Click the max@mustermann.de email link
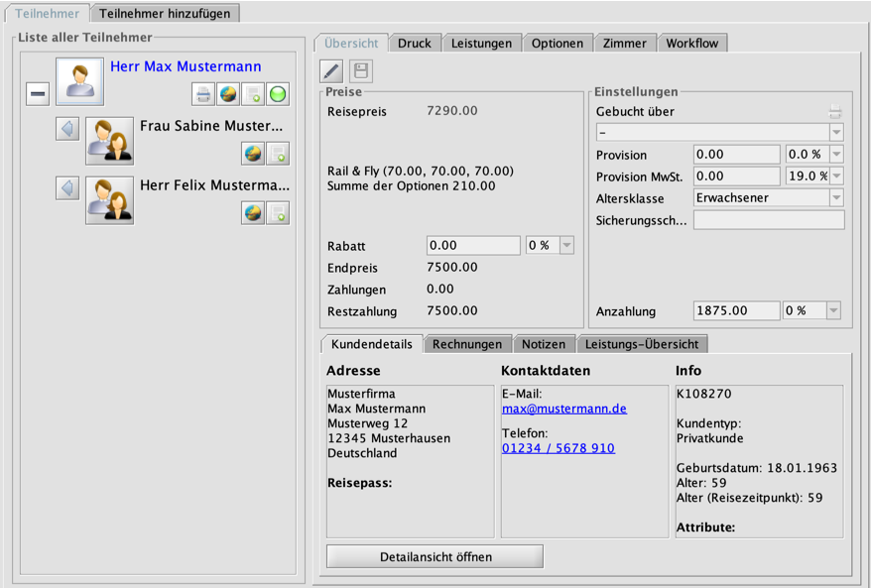The height and width of the screenshot is (588, 871). (563, 409)
